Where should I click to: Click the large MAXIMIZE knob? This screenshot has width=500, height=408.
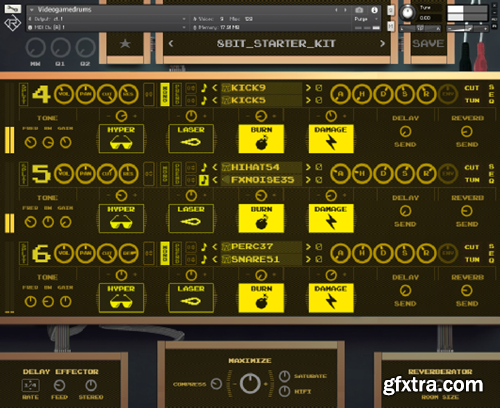click(x=250, y=383)
